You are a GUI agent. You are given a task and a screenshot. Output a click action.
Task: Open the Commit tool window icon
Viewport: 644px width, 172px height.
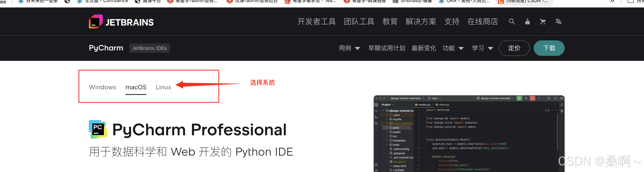click(x=376, y=111)
